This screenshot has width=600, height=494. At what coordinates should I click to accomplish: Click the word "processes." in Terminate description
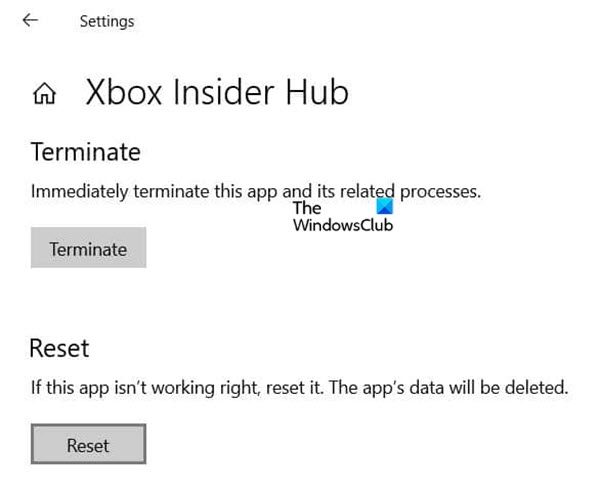point(441,190)
